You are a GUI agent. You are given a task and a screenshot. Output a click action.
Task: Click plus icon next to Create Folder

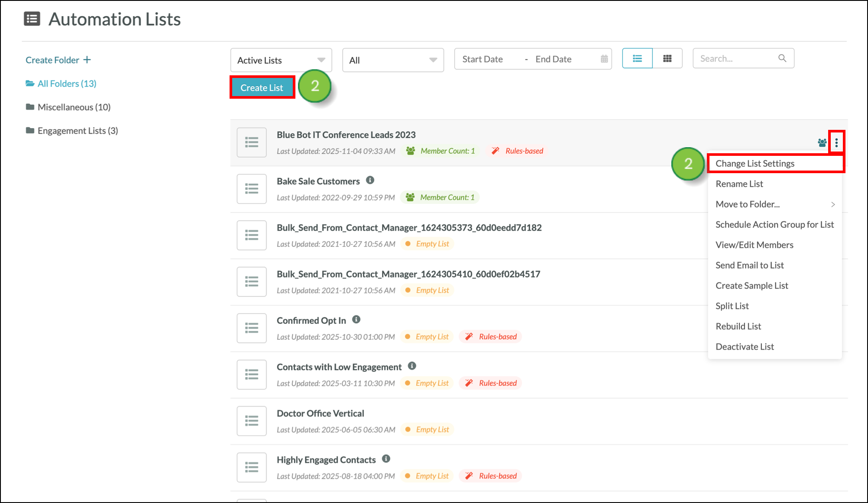[87, 60]
